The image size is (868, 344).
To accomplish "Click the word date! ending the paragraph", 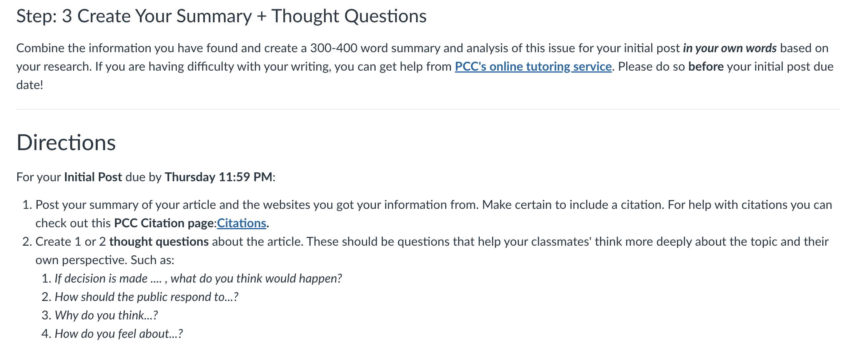I will click(x=30, y=85).
